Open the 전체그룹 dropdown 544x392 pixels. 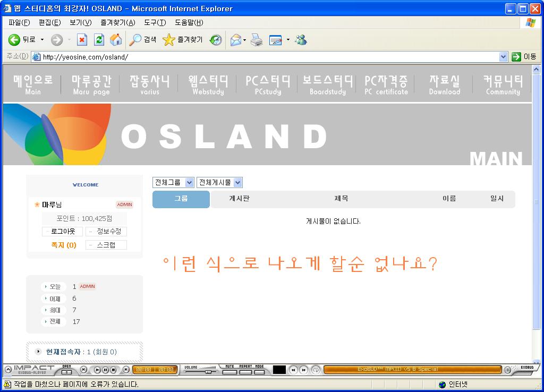coord(173,183)
